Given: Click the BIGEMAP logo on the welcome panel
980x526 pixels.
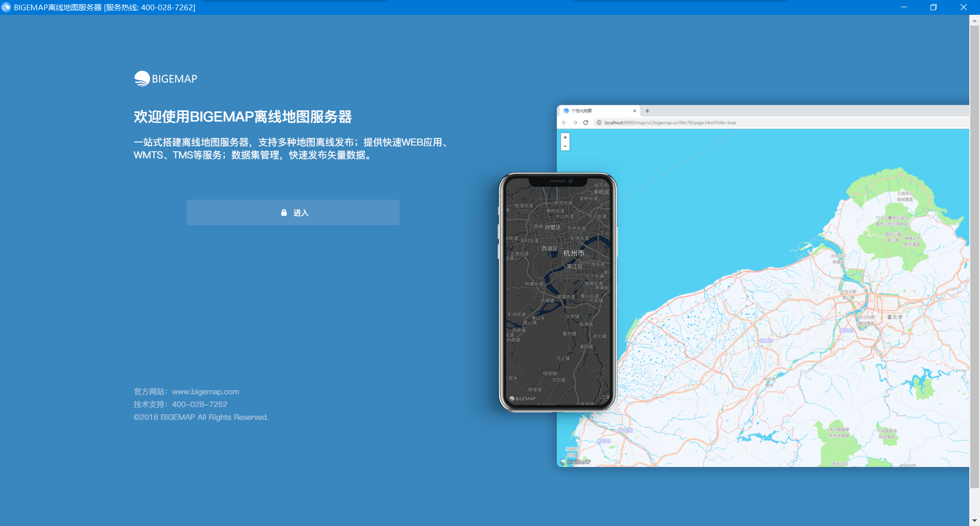Looking at the screenshot, I should click(x=165, y=78).
